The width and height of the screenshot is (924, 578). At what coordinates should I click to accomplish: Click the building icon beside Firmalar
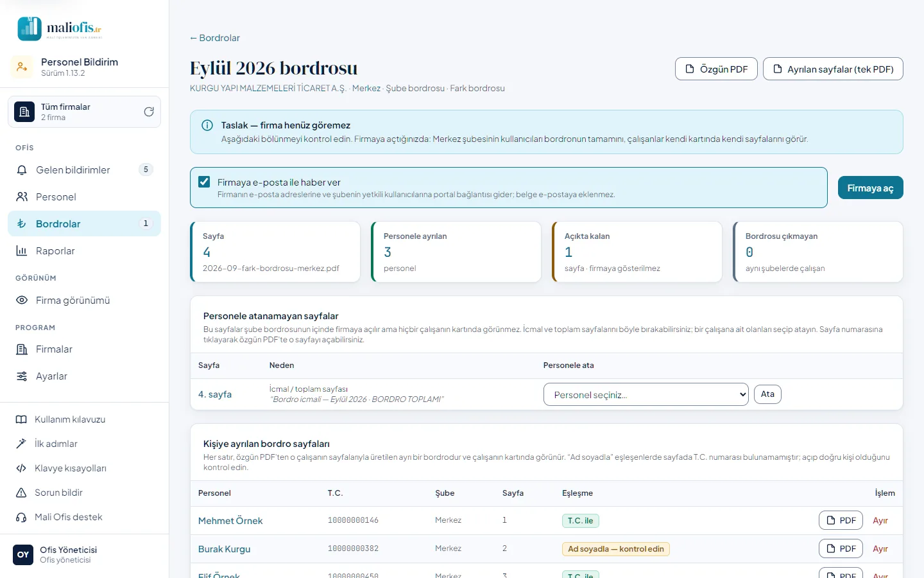pyautogui.click(x=22, y=349)
